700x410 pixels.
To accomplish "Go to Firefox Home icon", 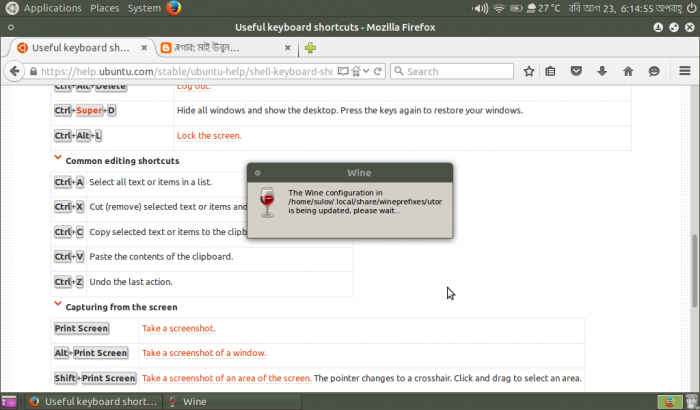I will tap(628, 71).
